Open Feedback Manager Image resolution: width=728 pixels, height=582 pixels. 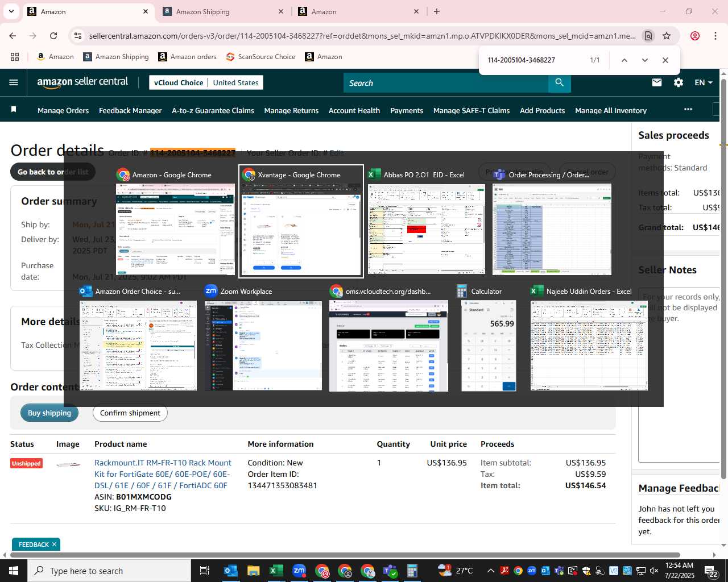click(130, 111)
